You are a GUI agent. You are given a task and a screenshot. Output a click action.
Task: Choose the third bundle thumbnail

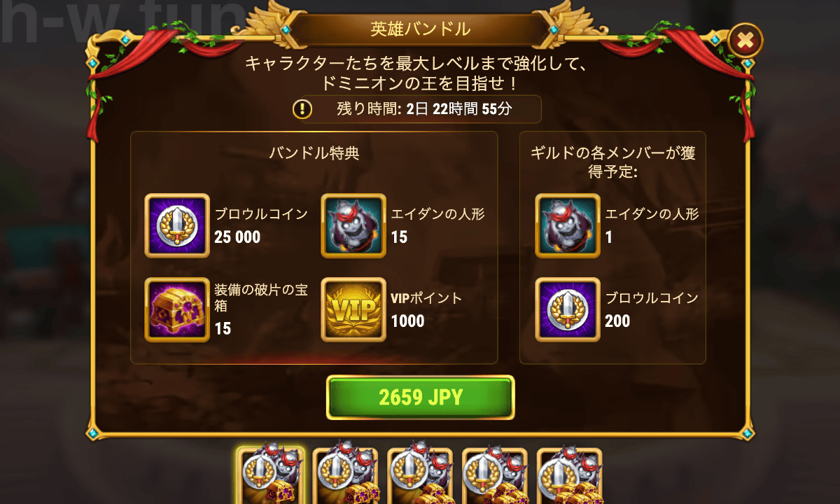click(420, 475)
